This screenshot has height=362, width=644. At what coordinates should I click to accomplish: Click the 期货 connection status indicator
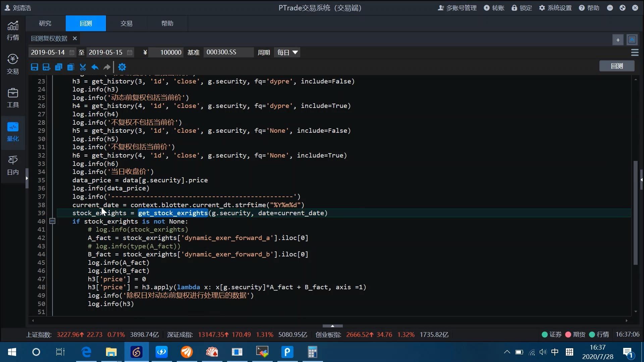[x=575, y=335]
